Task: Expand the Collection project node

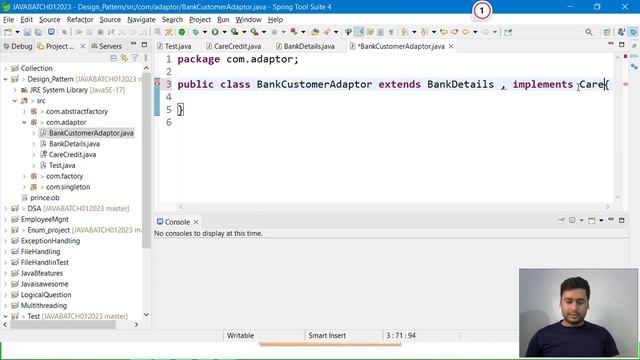Action: point(6,68)
